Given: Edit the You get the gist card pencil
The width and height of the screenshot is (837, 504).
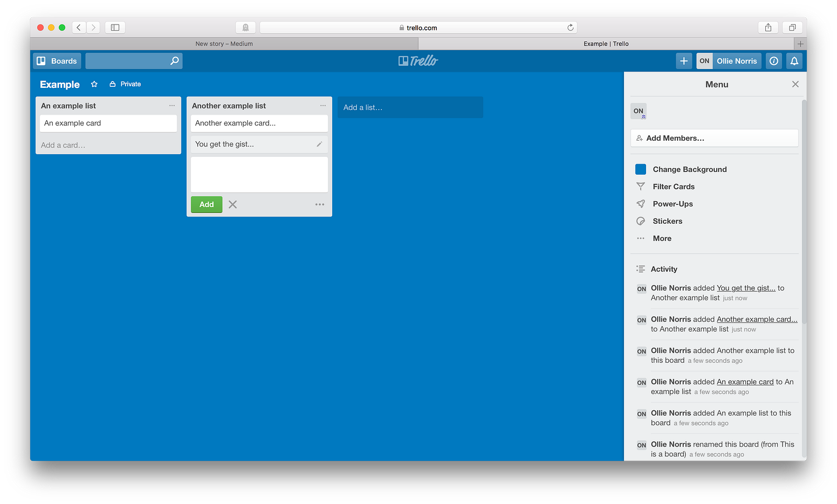Looking at the screenshot, I should [320, 144].
